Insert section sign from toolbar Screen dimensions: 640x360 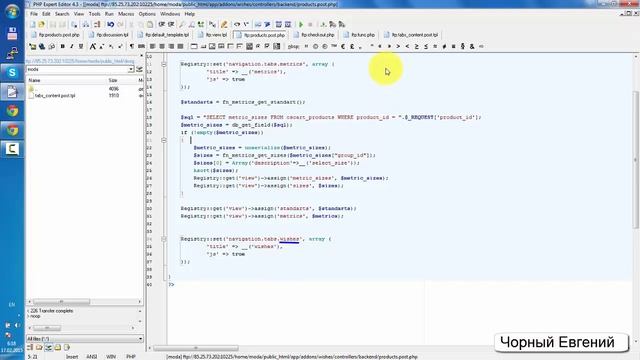point(462,47)
